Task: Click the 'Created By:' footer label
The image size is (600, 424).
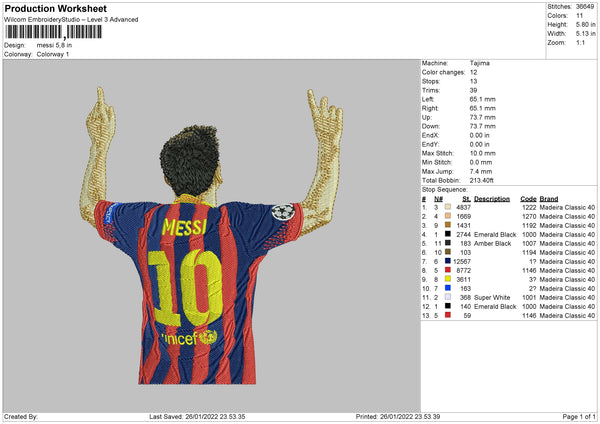Action: [x=21, y=416]
